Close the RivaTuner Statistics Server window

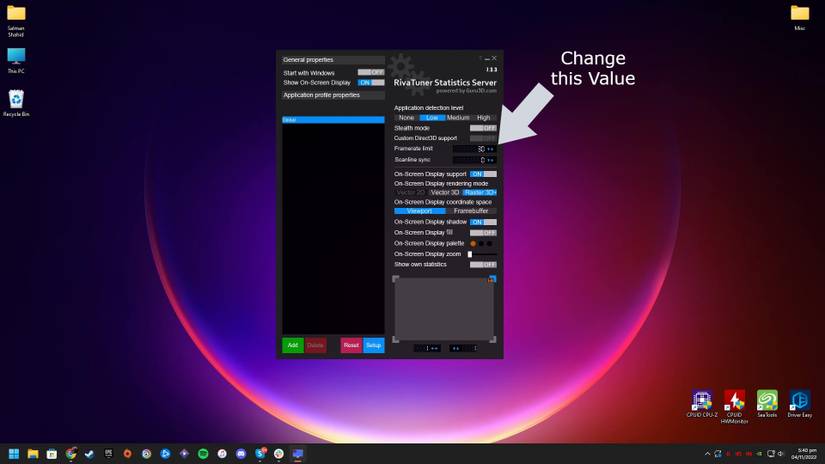click(494, 58)
